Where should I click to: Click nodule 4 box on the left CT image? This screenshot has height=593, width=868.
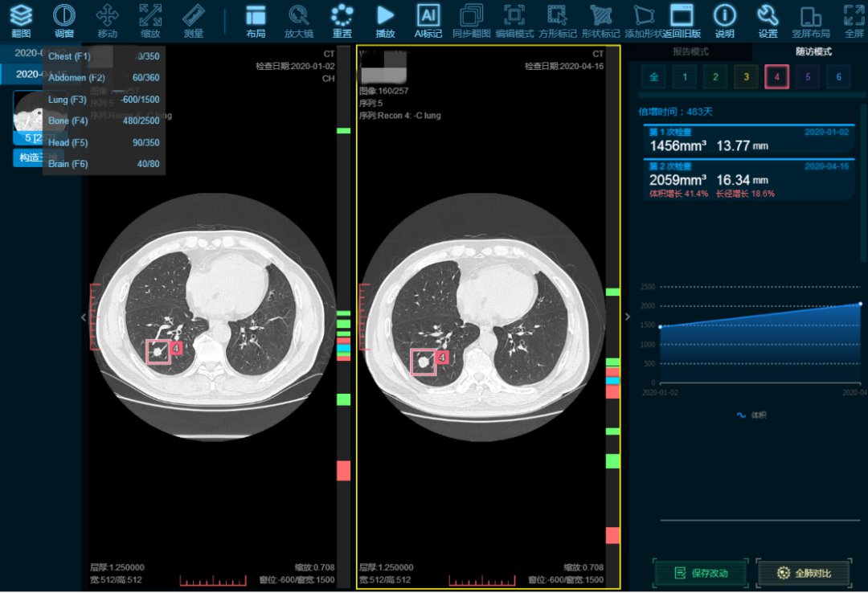pyautogui.click(x=158, y=352)
